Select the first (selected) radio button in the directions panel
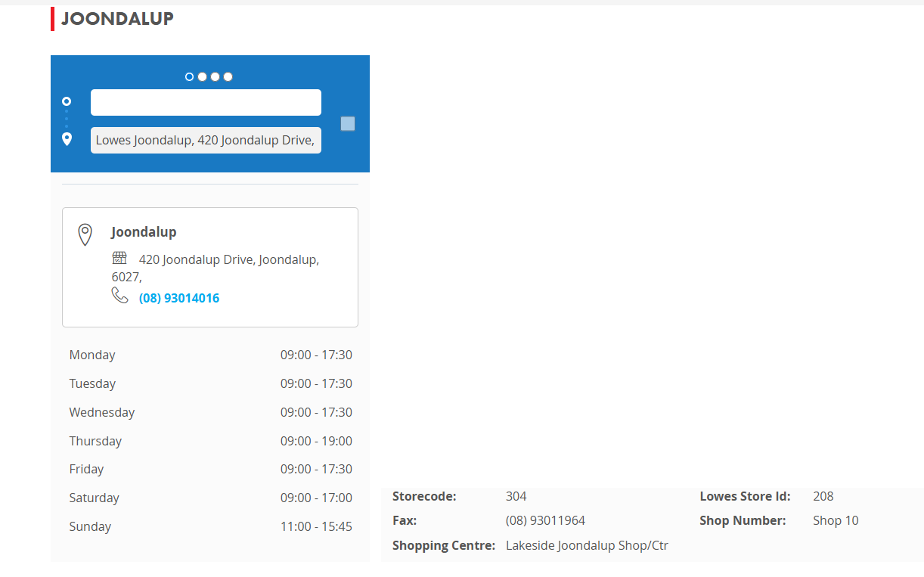 (x=189, y=76)
